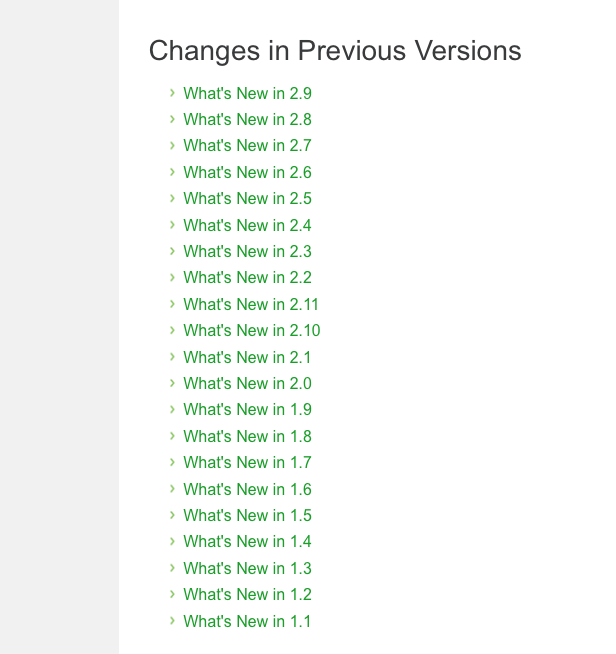Open What's New in 2.3
The image size is (616, 654).
pos(247,252)
